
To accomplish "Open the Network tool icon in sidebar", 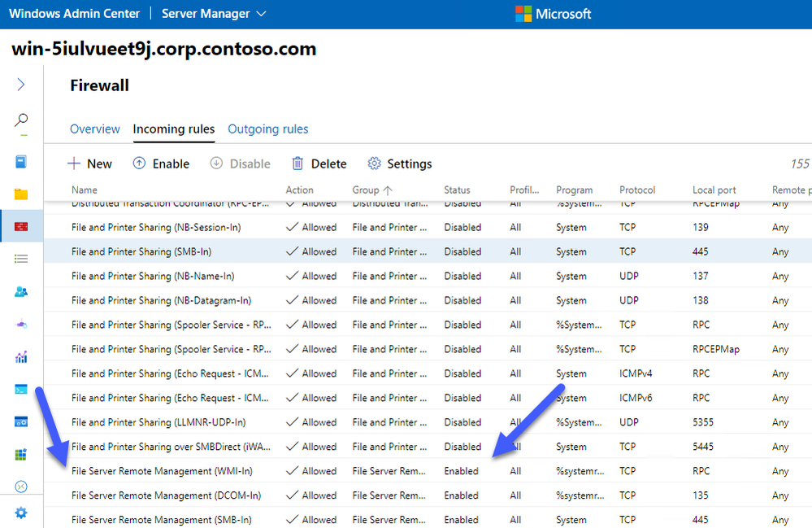I will pyautogui.click(x=20, y=325).
